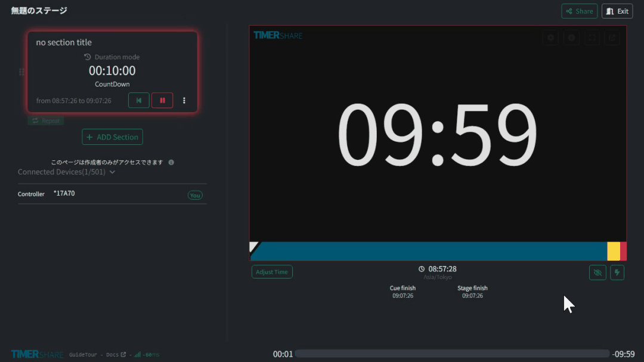
Task: Exit the stage
Action: click(x=617, y=11)
